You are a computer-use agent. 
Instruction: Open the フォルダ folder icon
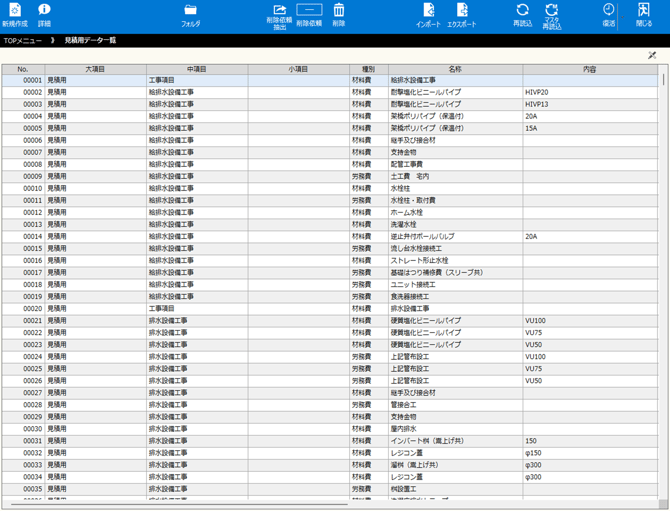pos(190,10)
